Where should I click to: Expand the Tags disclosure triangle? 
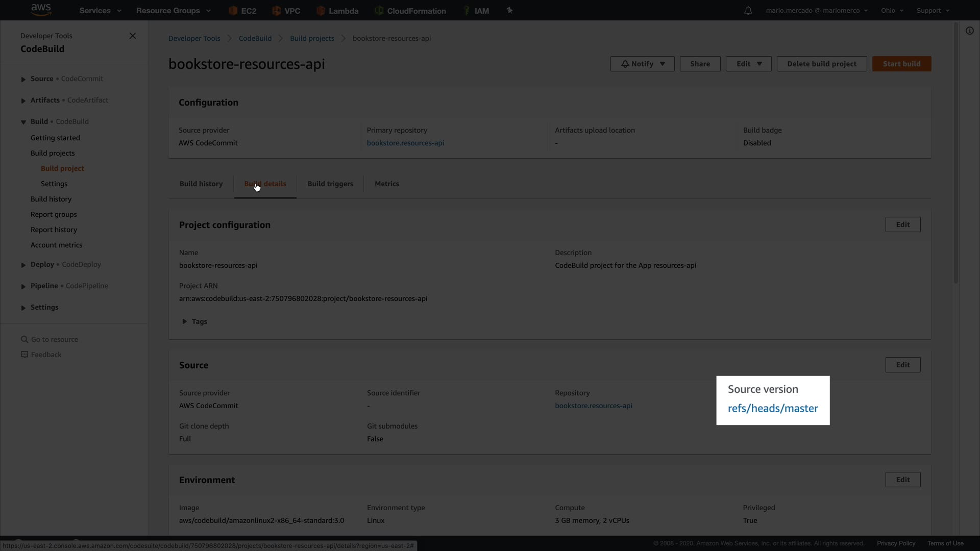185,321
